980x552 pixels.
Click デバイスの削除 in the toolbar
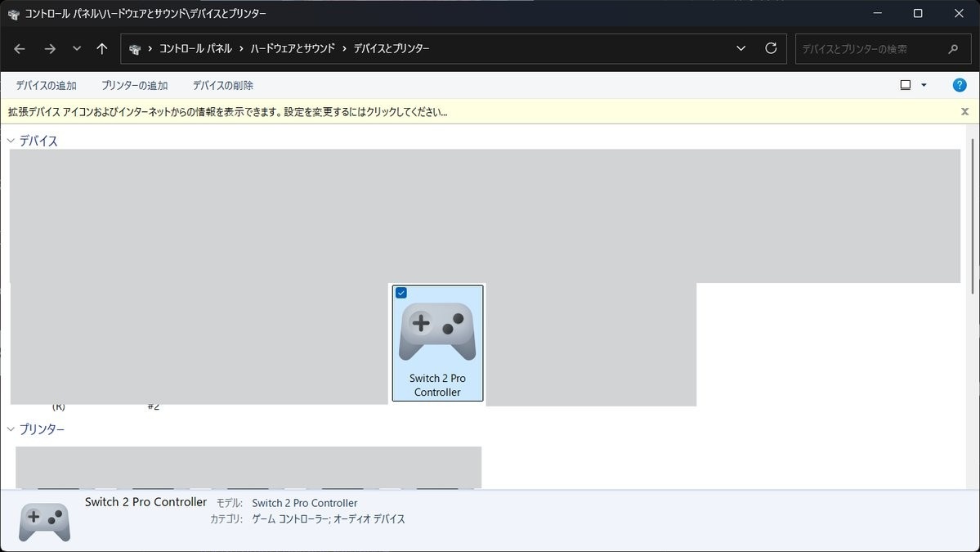223,86
